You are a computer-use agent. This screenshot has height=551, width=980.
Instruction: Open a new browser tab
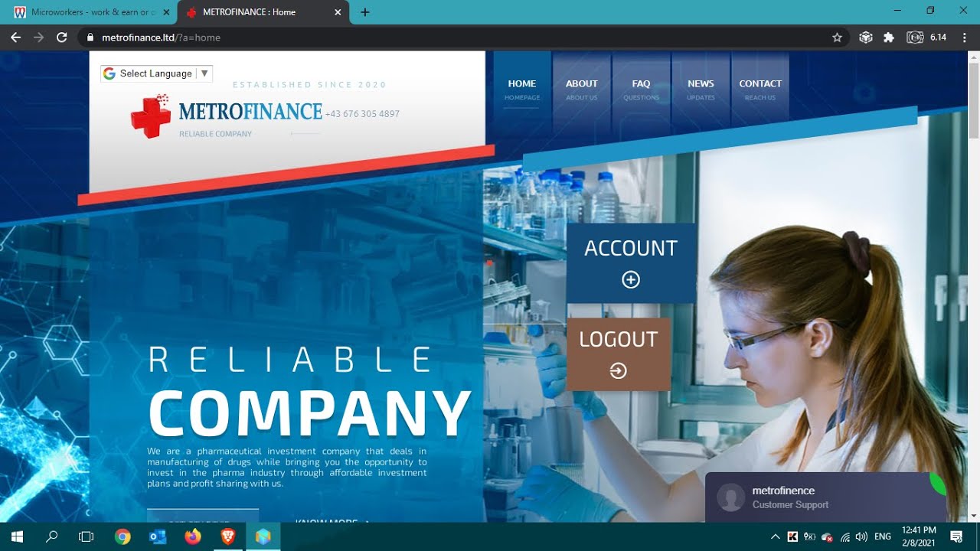(365, 12)
